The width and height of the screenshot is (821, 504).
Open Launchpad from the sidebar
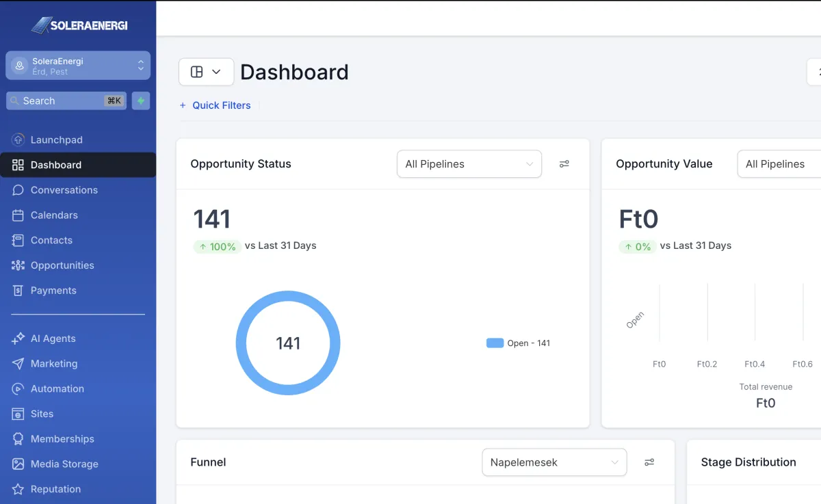point(78,140)
